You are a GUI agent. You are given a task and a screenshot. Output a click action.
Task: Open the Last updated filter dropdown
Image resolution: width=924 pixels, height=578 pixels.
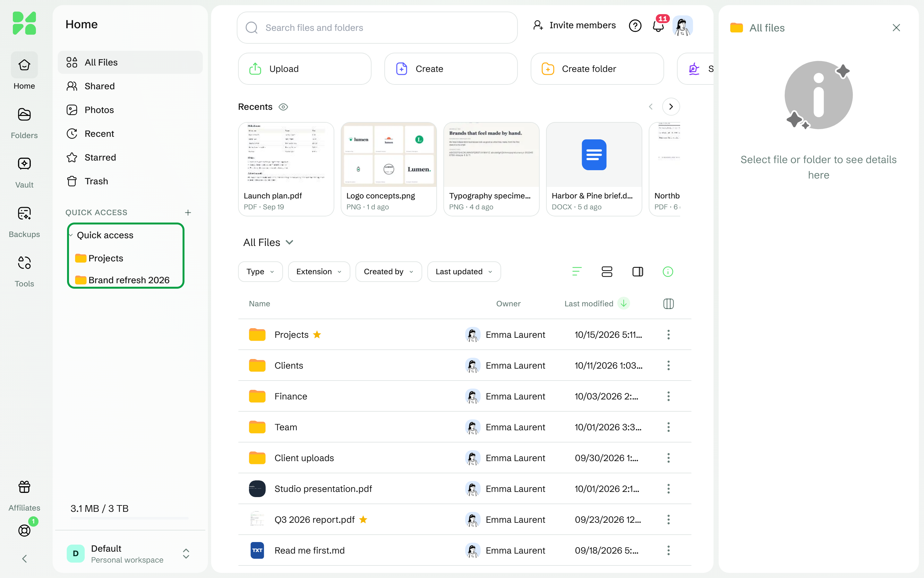tap(464, 272)
